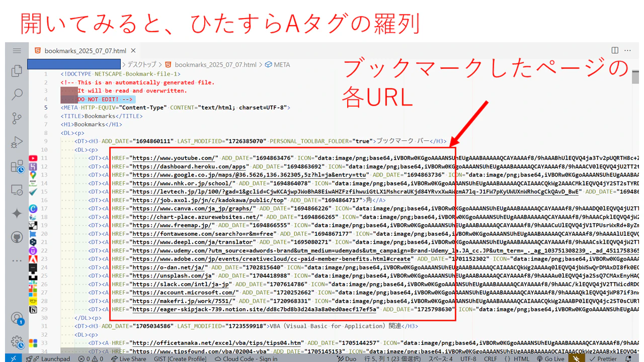This screenshot has width=644, height=362.
Task: Click Cloud Code - Sign in
Action: [x=246, y=358]
